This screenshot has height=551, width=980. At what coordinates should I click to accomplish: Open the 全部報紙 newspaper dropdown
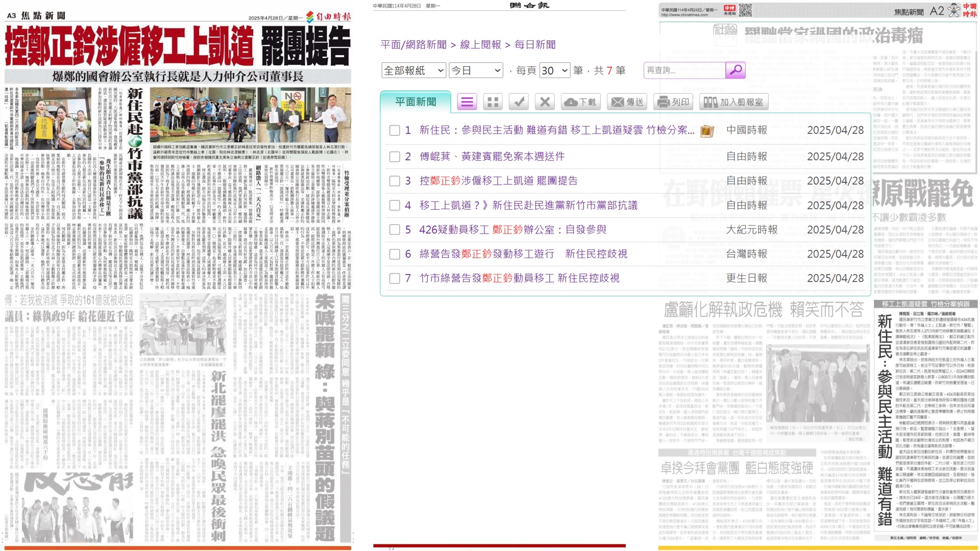pyautogui.click(x=414, y=70)
